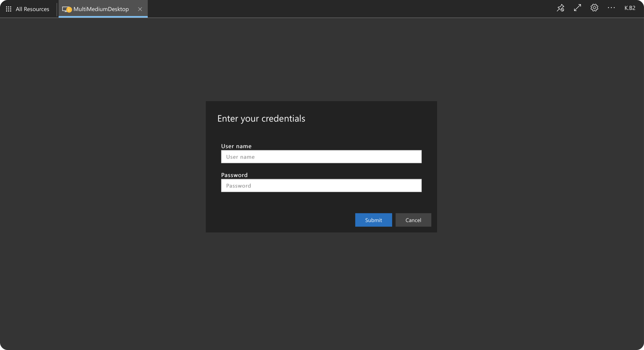Click the All Resources label
This screenshot has width=644, height=350.
click(32, 9)
